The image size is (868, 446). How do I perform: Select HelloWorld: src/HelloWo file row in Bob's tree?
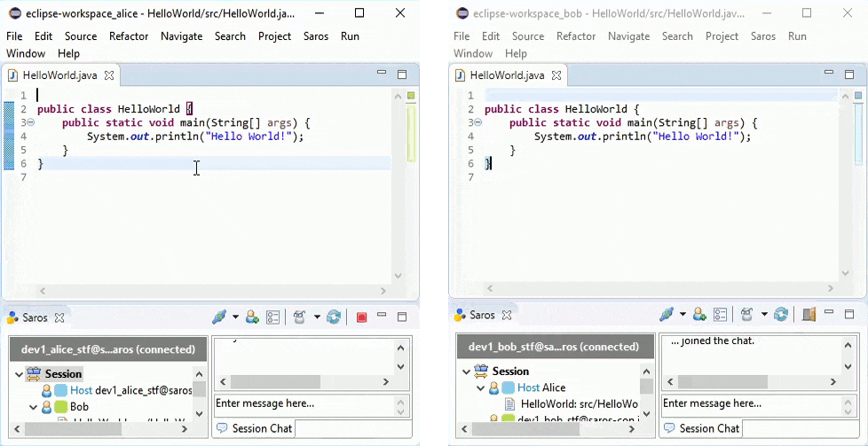(572, 404)
